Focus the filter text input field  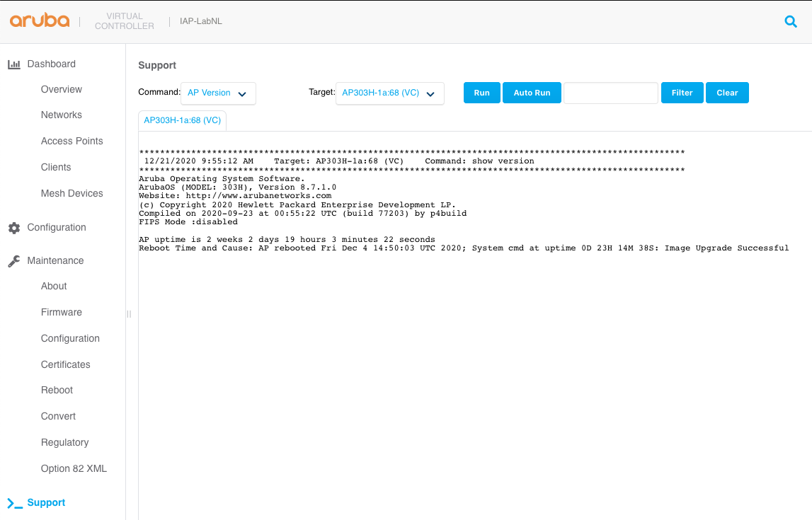pyautogui.click(x=610, y=93)
